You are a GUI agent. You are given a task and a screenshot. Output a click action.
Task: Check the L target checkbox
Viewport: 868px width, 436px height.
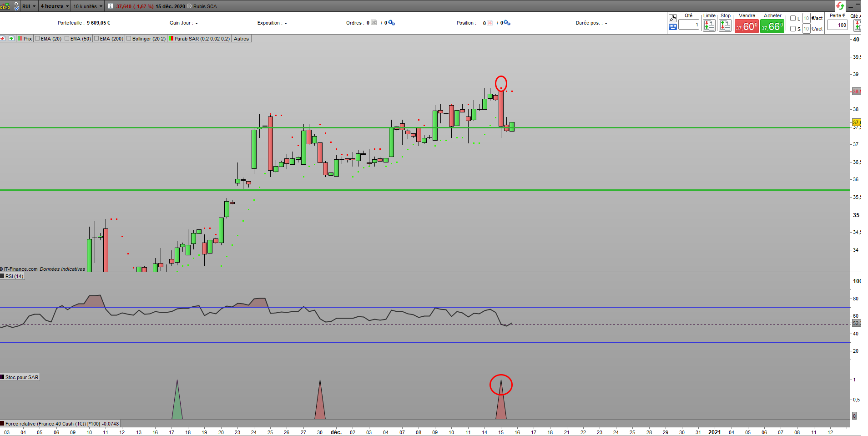point(793,18)
